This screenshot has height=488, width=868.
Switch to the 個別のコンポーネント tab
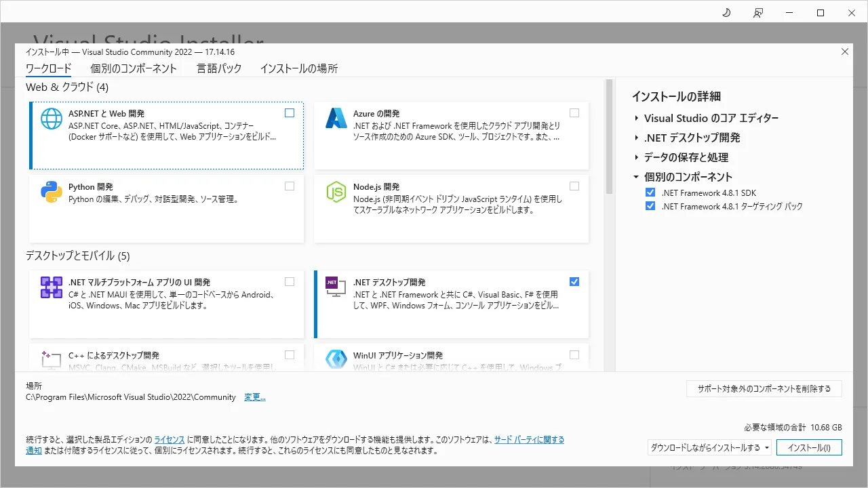(134, 68)
